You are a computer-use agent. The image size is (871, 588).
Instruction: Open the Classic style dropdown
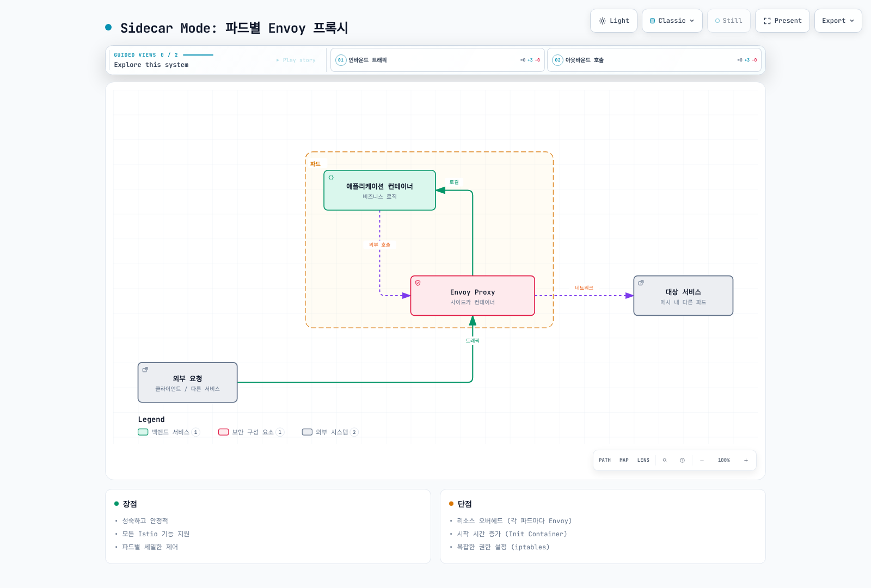(672, 21)
